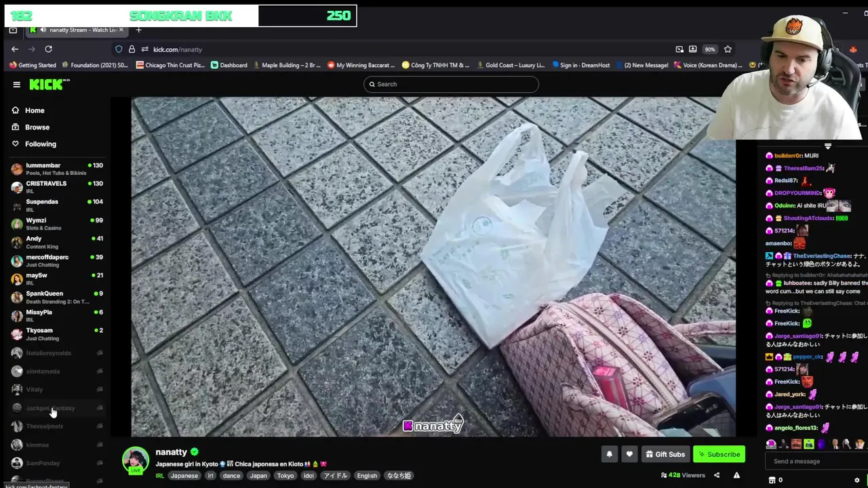Open MissyPla channel in sidebar
Viewport: 868px width, 488px height.
[x=57, y=315]
